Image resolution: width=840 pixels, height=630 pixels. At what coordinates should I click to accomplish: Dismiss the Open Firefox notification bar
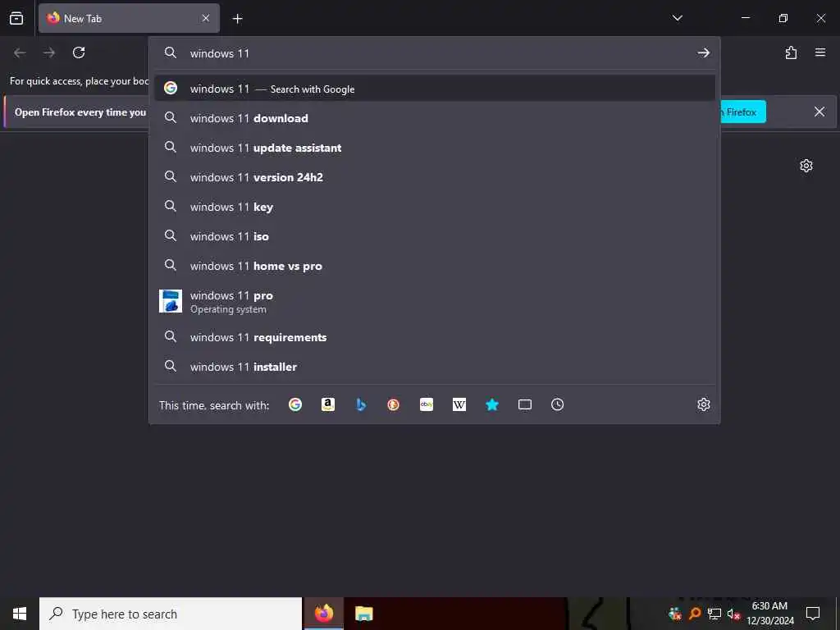[x=819, y=112]
